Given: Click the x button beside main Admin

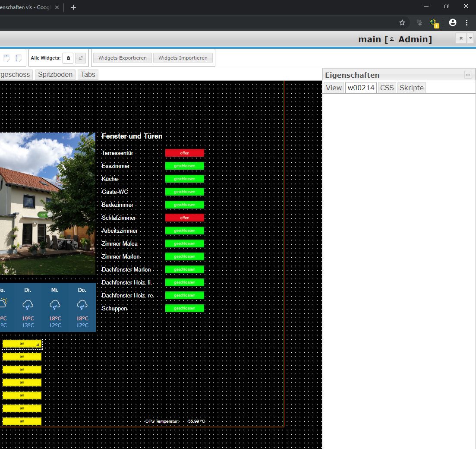Looking at the screenshot, I should click(461, 38).
